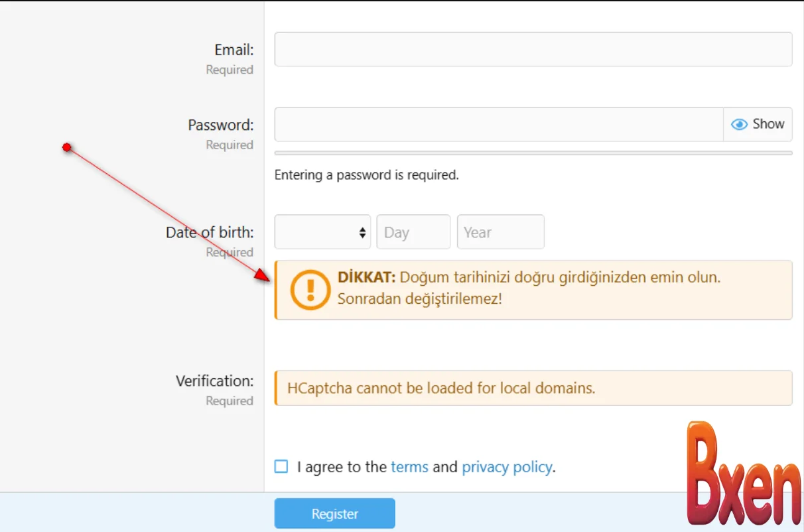Click the 'Entering a password is required' message
The image size is (804, 532).
(x=366, y=175)
